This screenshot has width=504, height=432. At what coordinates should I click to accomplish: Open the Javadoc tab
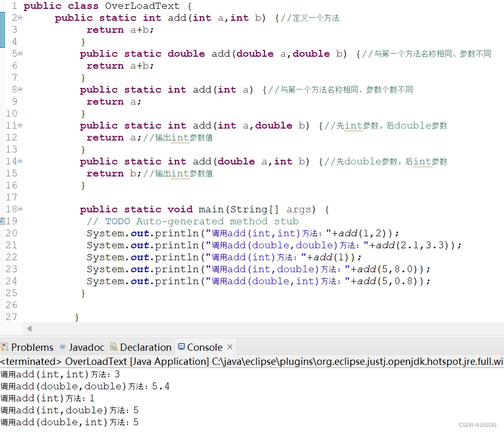point(82,347)
